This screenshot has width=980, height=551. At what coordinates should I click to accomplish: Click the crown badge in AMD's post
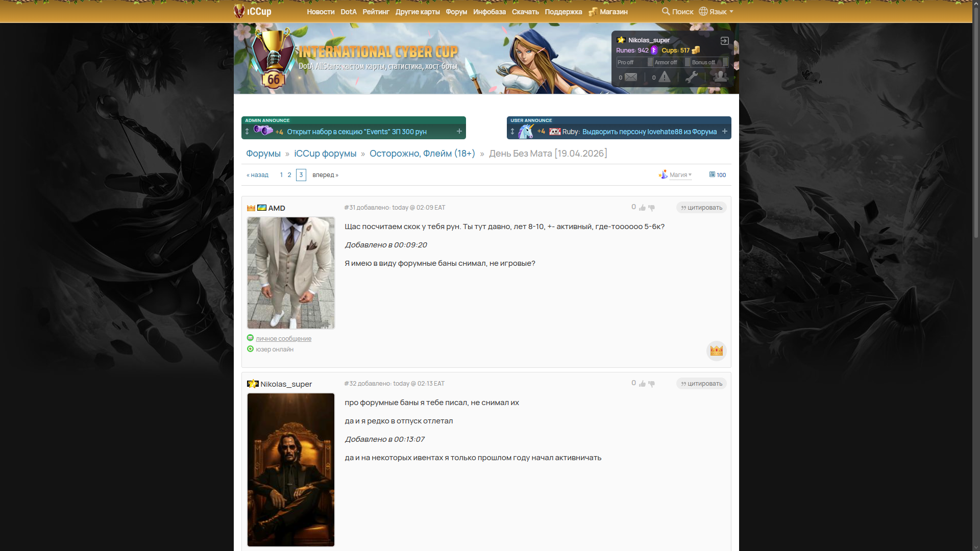(716, 350)
